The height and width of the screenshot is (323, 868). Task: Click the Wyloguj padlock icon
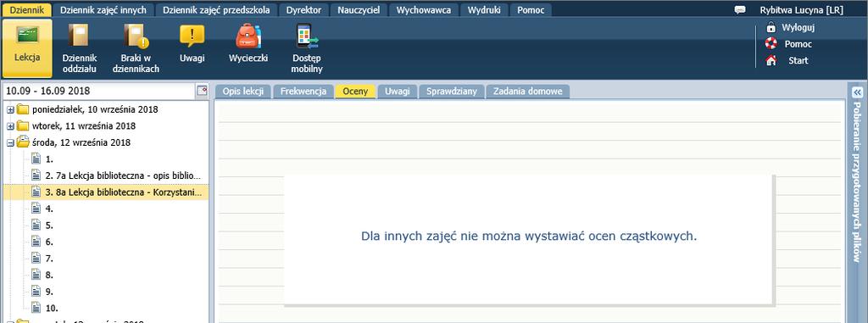tap(771, 27)
